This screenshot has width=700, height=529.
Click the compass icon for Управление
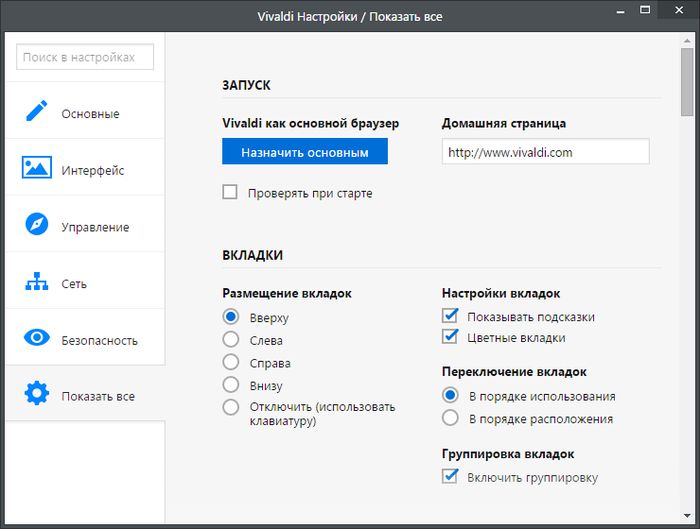37,226
